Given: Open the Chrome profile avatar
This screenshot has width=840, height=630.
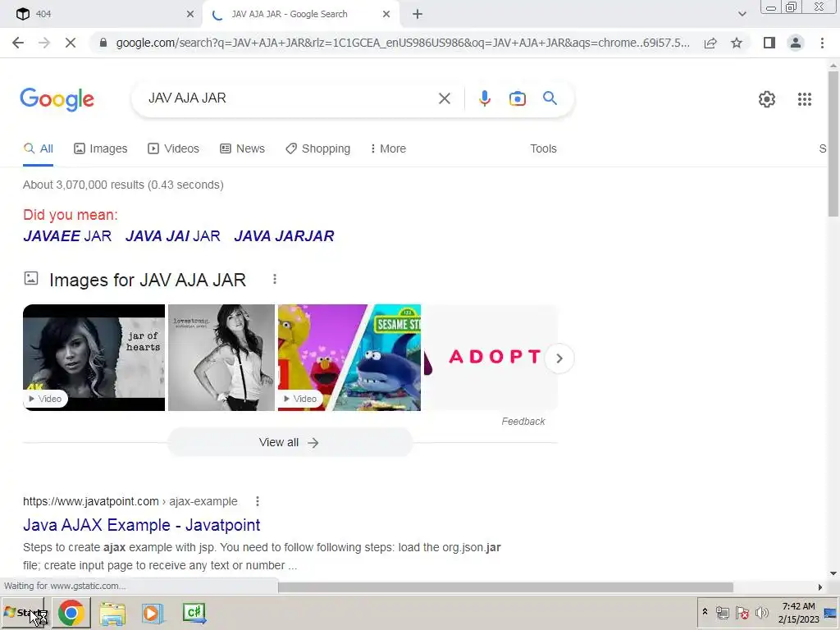Looking at the screenshot, I should (796, 43).
